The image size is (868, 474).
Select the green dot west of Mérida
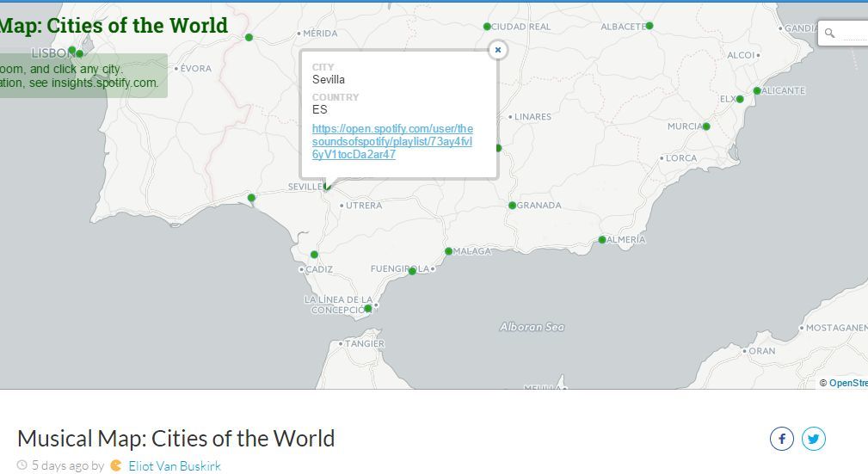click(x=249, y=38)
